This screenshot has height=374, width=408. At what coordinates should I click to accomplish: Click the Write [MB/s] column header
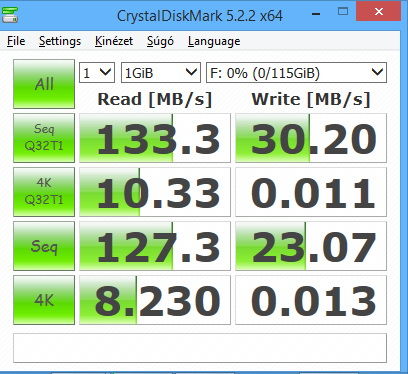click(311, 99)
